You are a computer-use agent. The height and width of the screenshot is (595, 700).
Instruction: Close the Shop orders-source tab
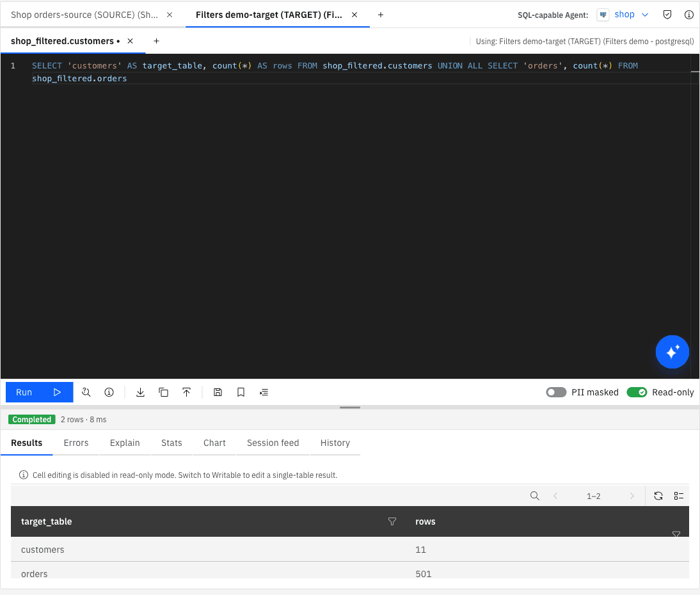pos(170,15)
